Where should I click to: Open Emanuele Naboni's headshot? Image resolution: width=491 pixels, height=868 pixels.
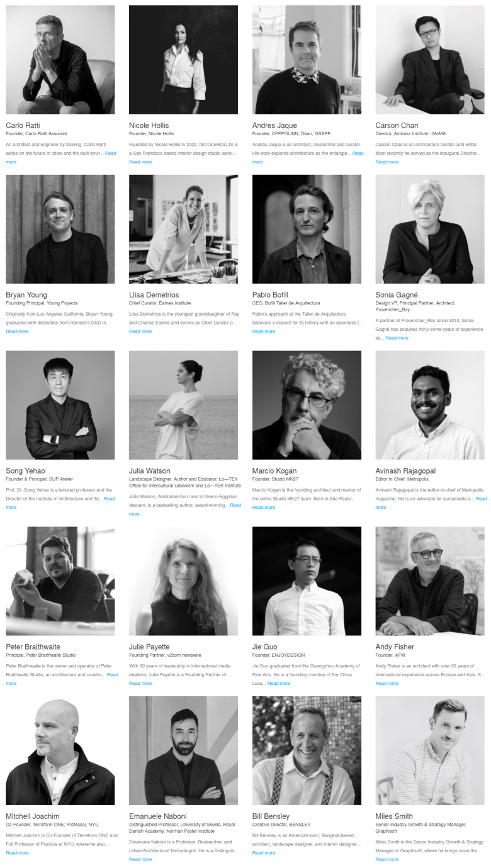click(183, 750)
